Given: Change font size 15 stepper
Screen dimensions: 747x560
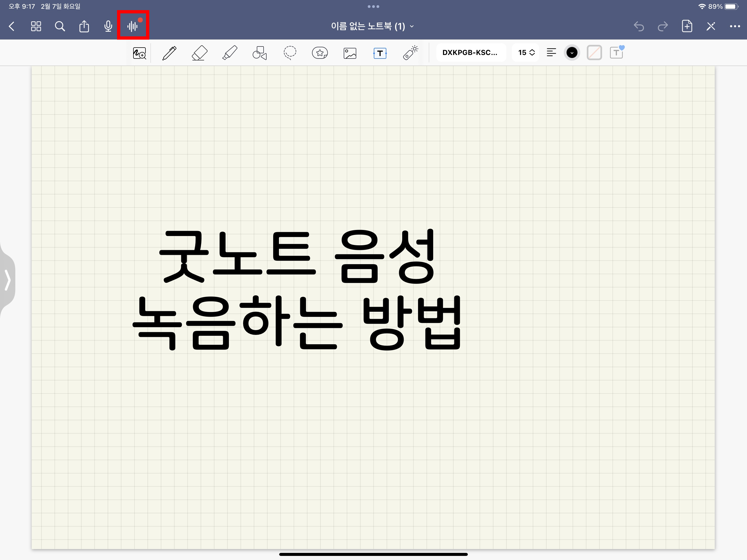Looking at the screenshot, I should [x=526, y=53].
